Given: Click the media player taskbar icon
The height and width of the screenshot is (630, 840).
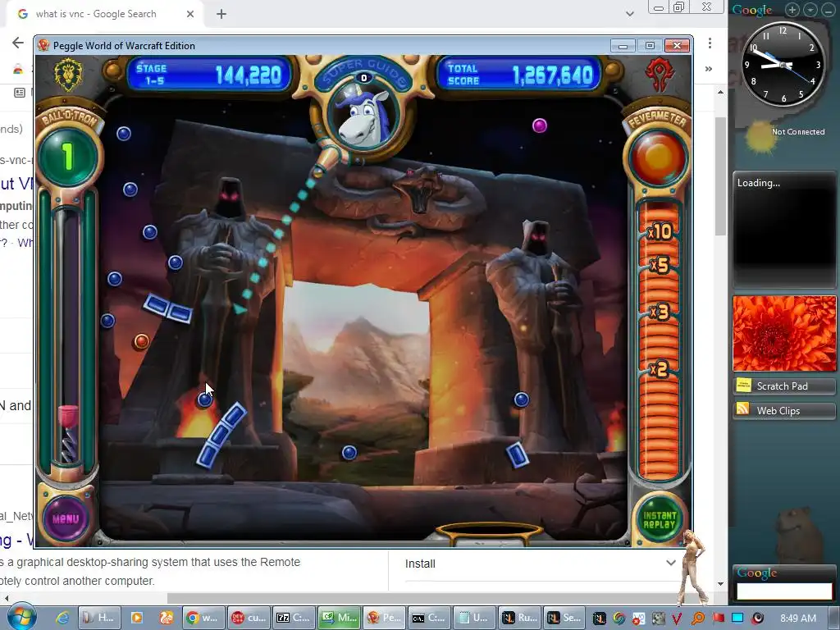Looking at the screenshot, I should 137,618.
